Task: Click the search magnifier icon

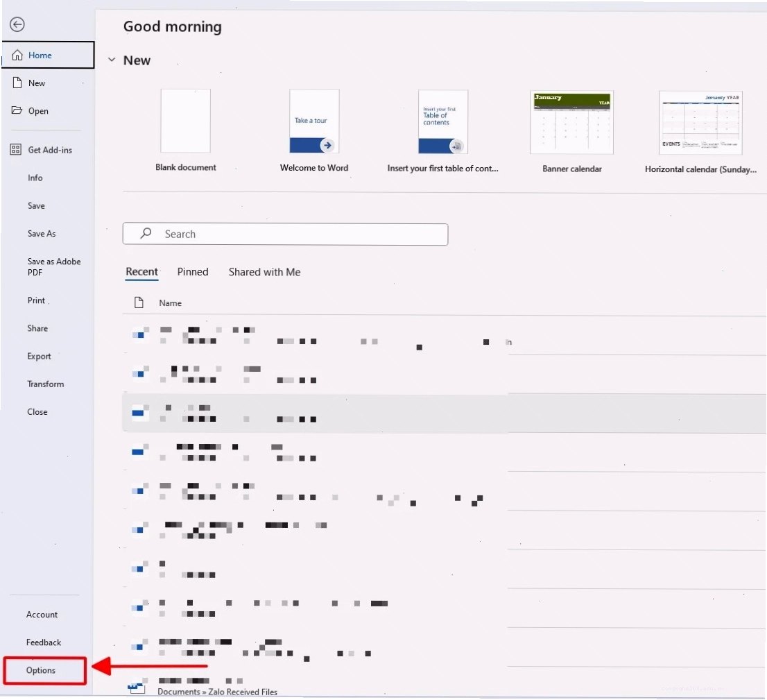Action: coord(146,233)
